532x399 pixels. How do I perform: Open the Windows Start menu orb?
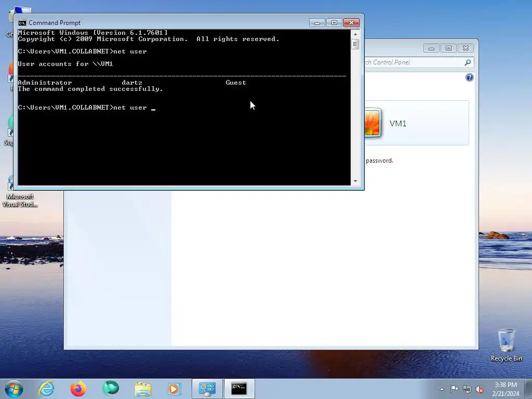(14, 389)
